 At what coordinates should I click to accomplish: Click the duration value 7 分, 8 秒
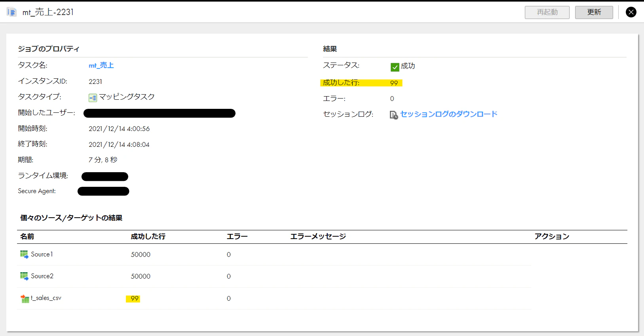(x=103, y=159)
